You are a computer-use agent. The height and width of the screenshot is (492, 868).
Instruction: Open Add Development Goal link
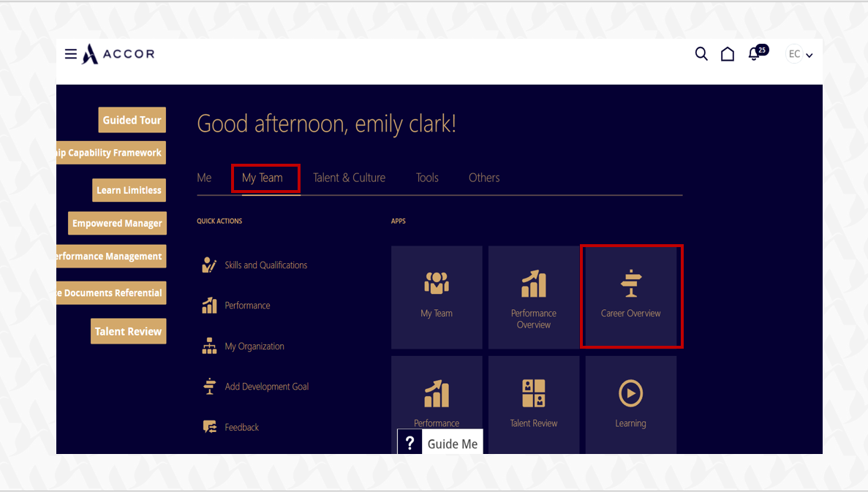[267, 387]
